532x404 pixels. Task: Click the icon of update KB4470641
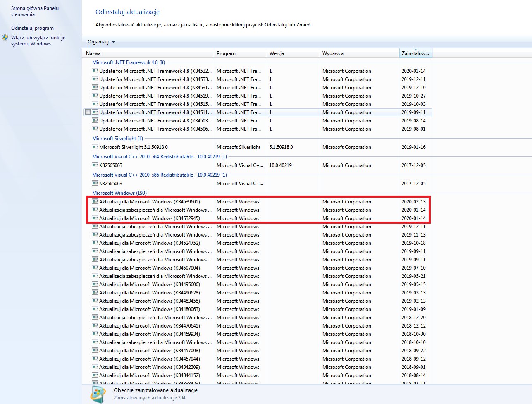pyautogui.click(x=95, y=325)
